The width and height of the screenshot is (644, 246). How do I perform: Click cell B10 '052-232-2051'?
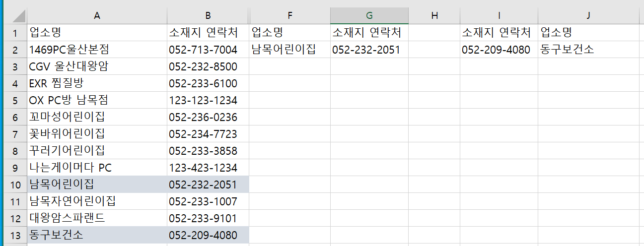tap(208, 184)
